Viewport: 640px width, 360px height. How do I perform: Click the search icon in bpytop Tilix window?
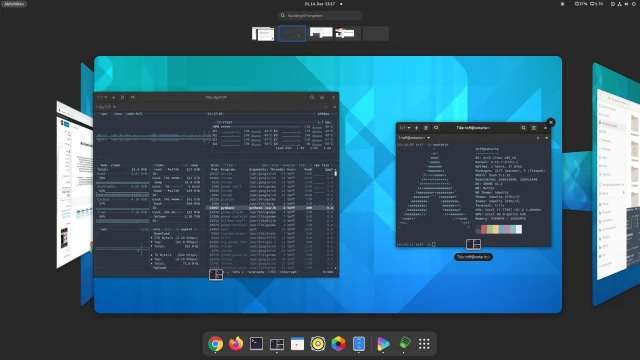pos(312,97)
